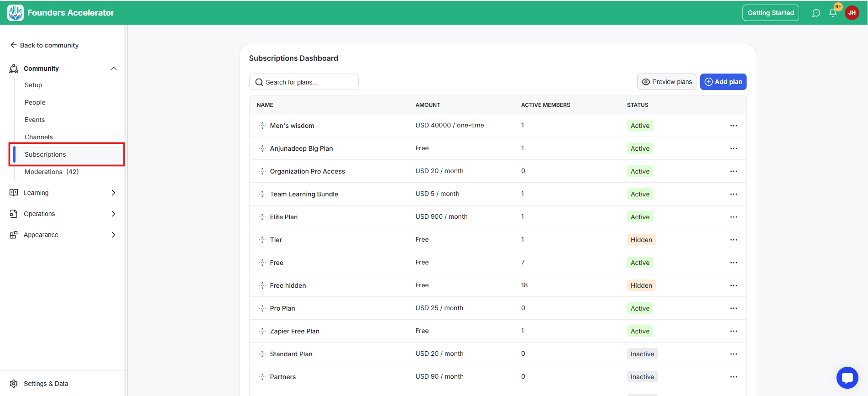Click the Search for plans field
Screen dimensions: 868x396
click(x=303, y=82)
